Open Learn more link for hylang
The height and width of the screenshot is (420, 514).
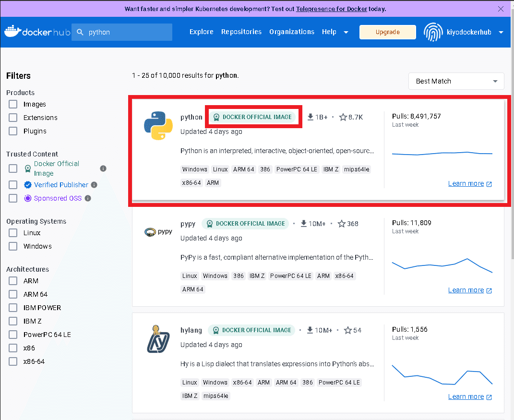click(466, 397)
